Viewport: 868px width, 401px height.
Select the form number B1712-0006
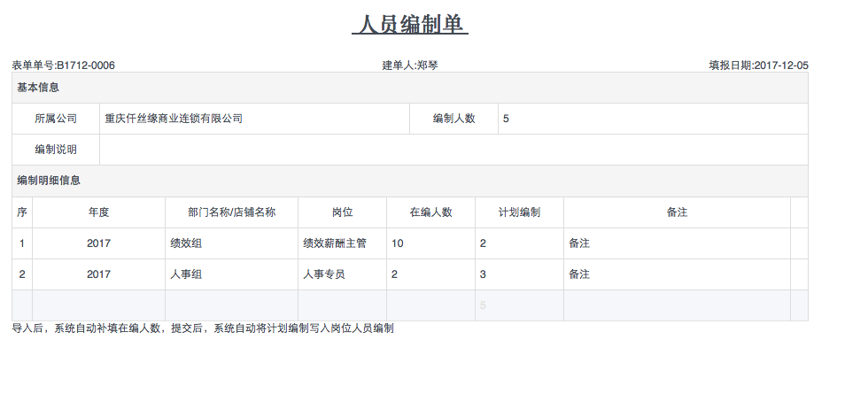(x=86, y=66)
